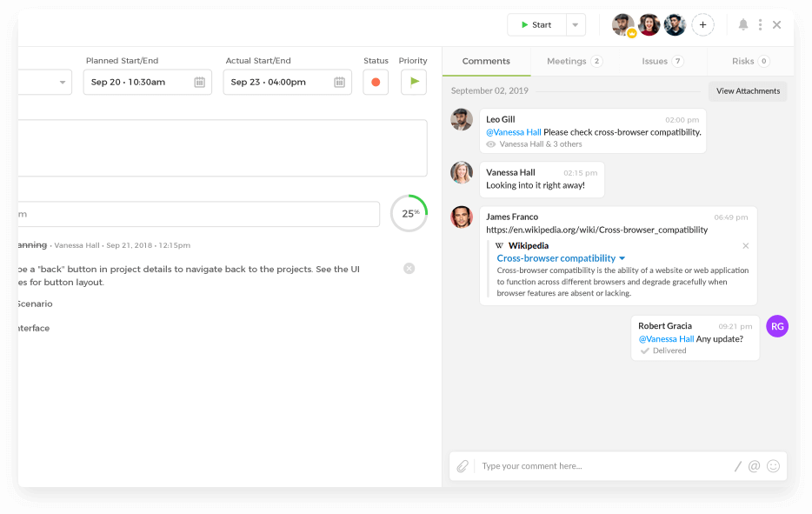Click the red Status indicator
The width and height of the screenshot is (812, 514).
[x=376, y=83]
